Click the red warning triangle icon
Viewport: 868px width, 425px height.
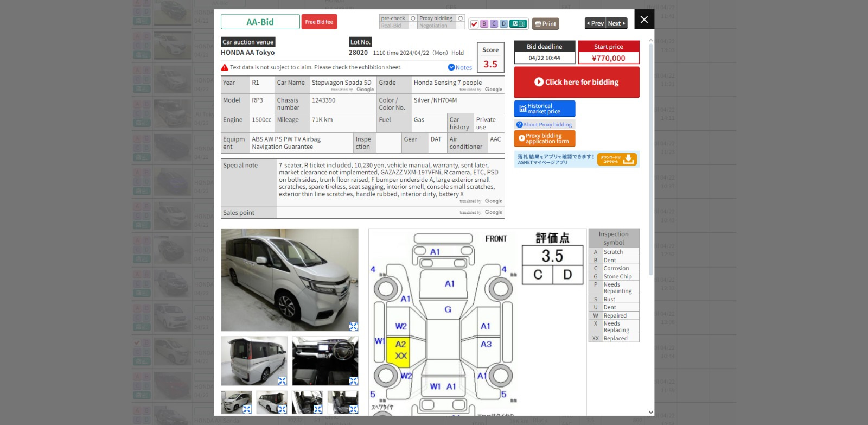(225, 67)
